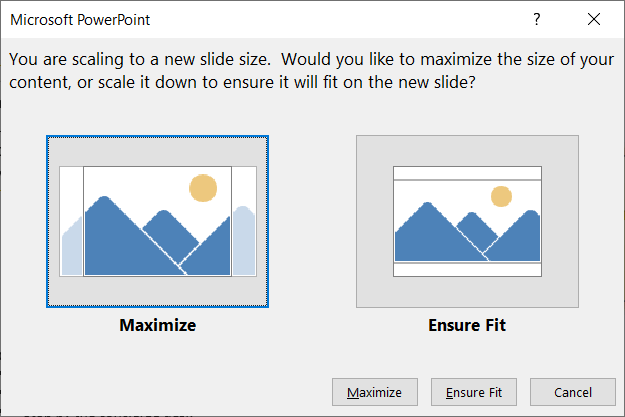Screen dimensions: 625x417
Task: Select the Ensure Fit preview illustration
Action: [x=467, y=221]
